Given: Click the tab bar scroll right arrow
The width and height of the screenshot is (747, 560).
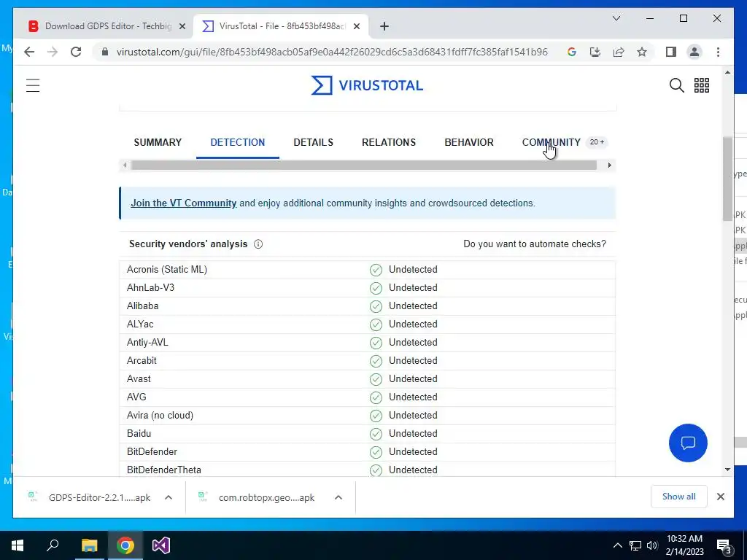Looking at the screenshot, I should tap(609, 166).
